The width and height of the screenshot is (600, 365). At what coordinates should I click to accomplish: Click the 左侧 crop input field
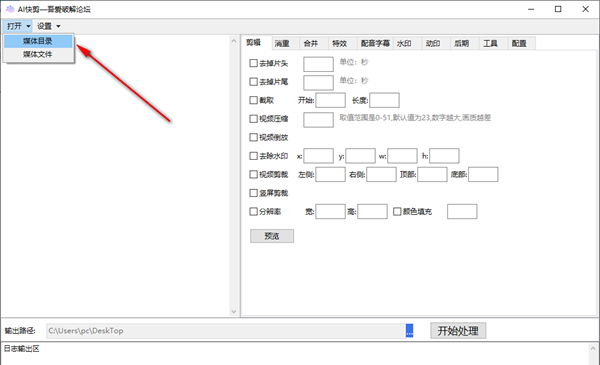(331, 174)
